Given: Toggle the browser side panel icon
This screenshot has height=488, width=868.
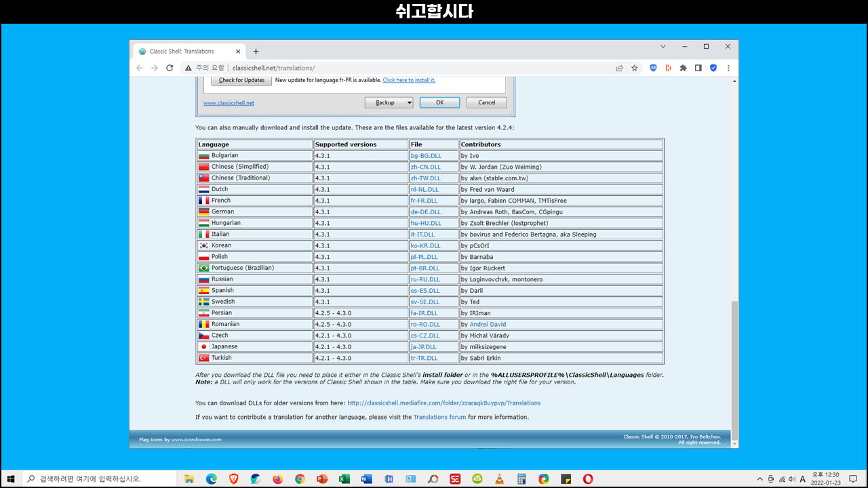Looking at the screenshot, I should click(x=698, y=68).
